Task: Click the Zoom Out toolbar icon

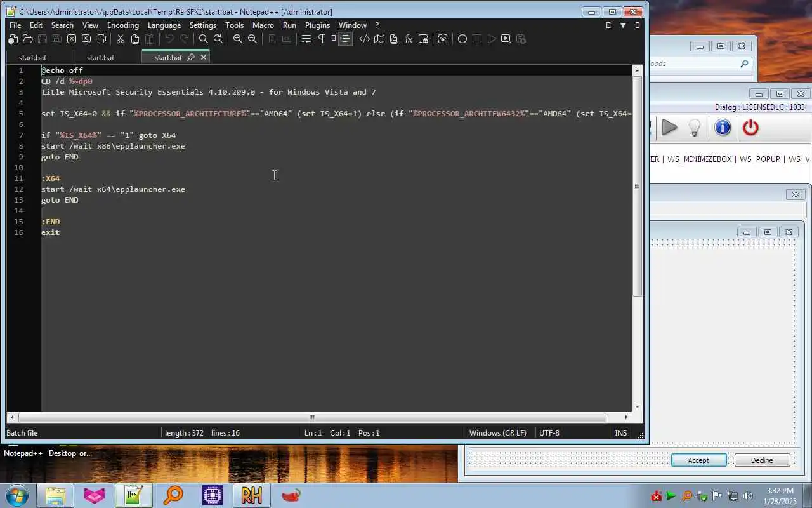Action: click(252, 39)
